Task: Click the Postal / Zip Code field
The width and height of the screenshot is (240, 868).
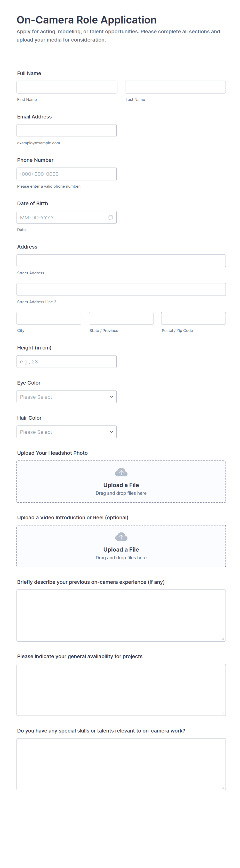Action: pyautogui.click(x=193, y=318)
